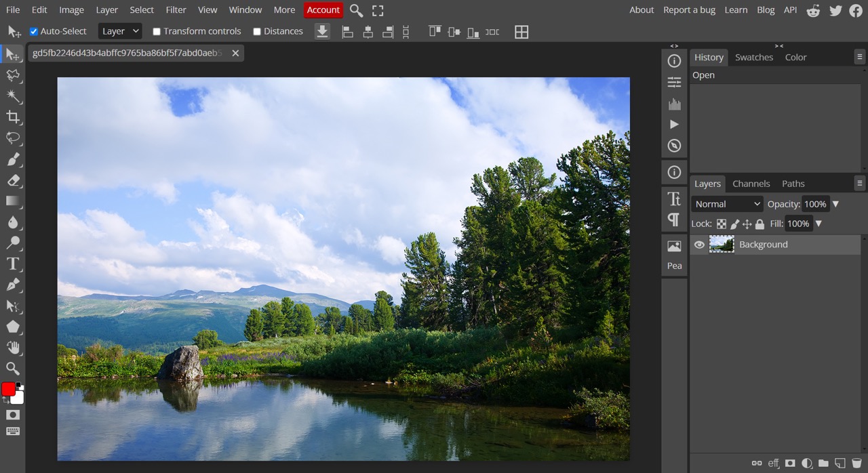
Task: Enable the Transform controls checkbox
Action: [x=156, y=30]
